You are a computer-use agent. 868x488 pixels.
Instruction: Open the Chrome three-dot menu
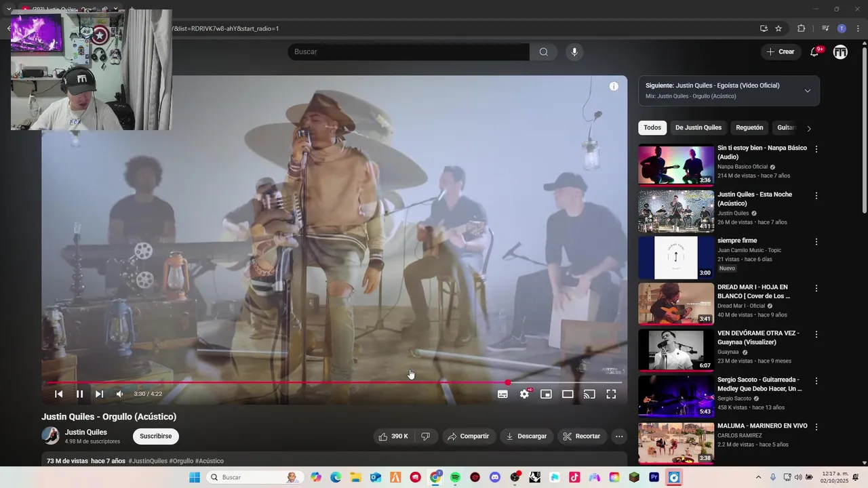click(858, 28)
